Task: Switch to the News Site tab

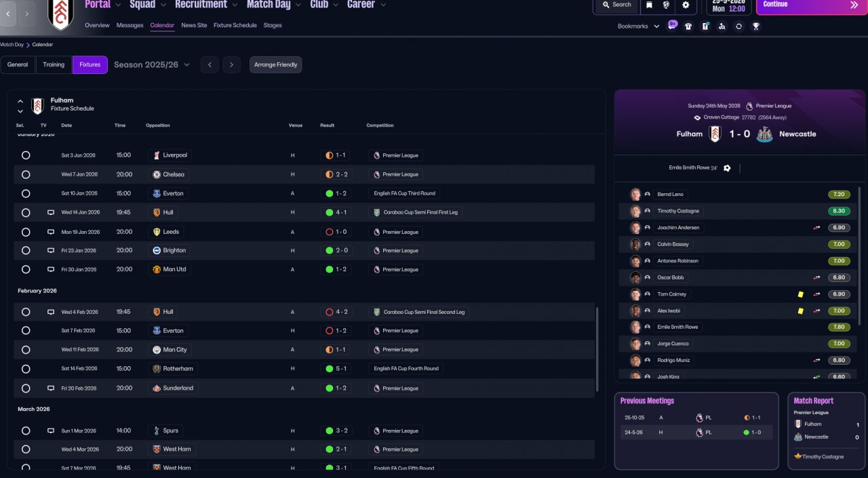Action: 194,25
